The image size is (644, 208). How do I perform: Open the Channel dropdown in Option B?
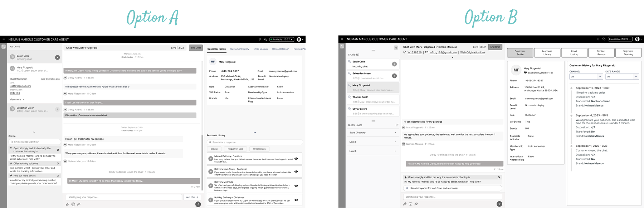586,76
